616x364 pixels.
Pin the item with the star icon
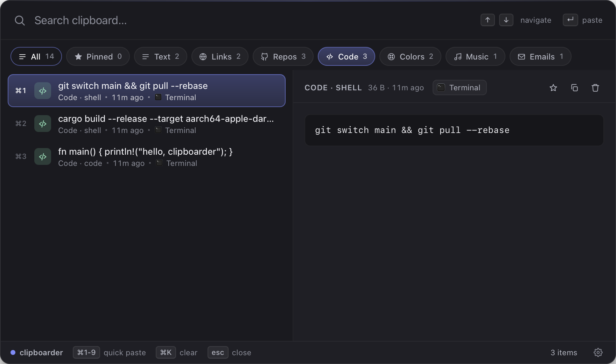553,88
